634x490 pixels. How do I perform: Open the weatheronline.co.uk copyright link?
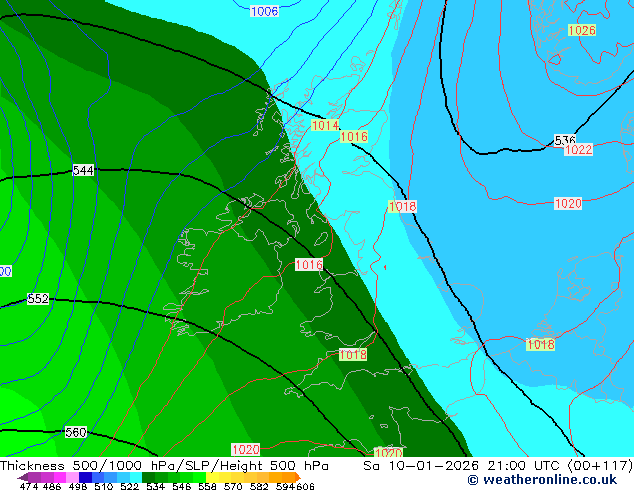(x=542, y=480)
